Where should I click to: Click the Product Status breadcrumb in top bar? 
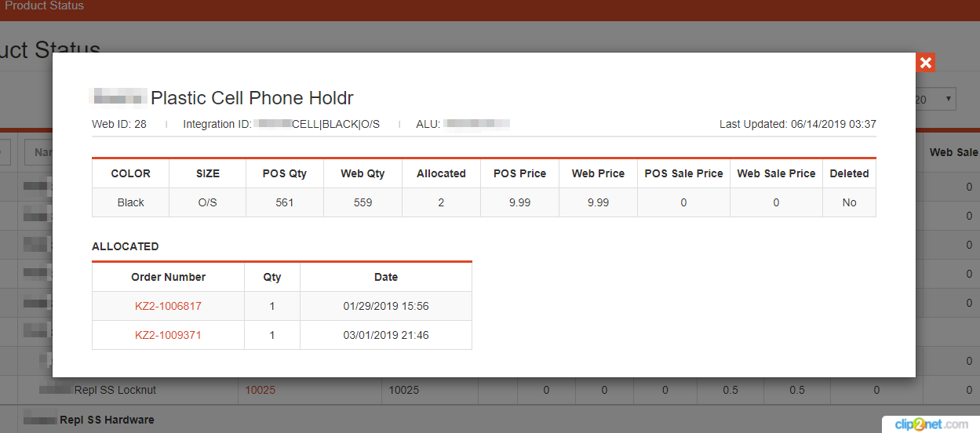pyautogui.click(x=45, y=5)
